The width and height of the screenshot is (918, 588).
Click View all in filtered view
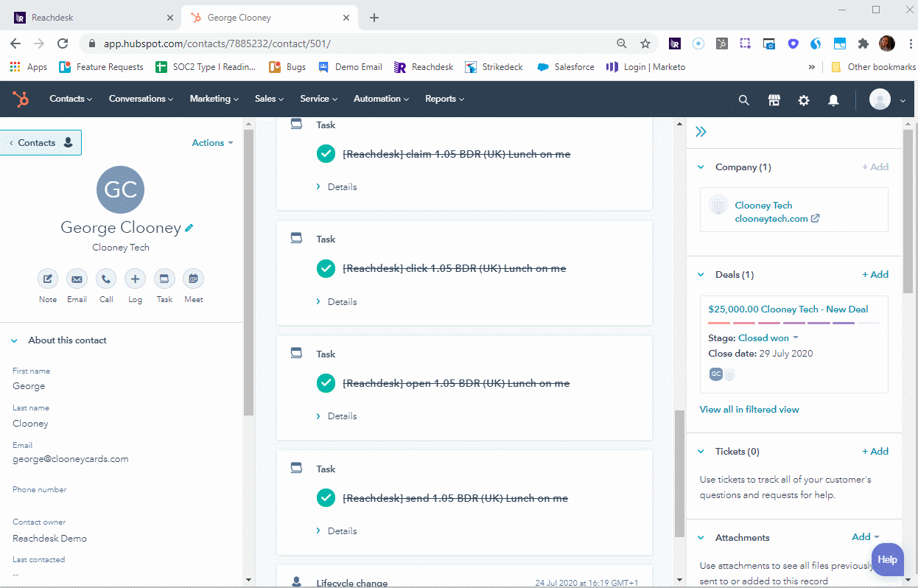click(x=749, y=410)
